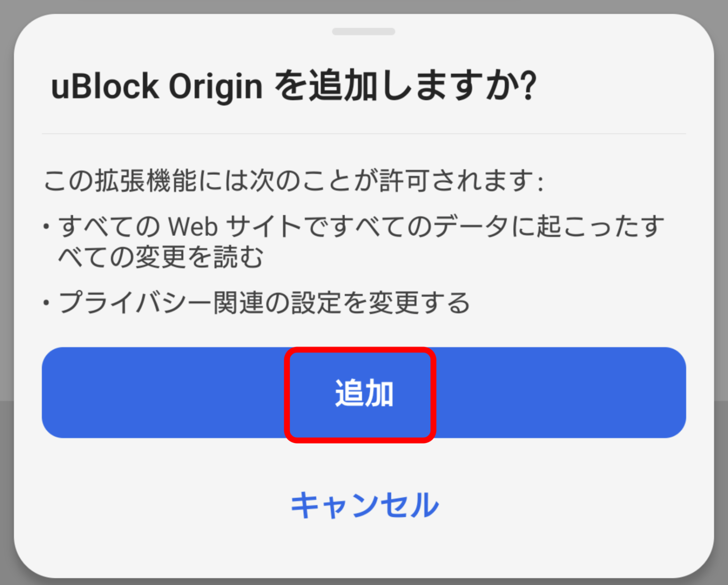
Task: Tap the drag handle atop the dialog sheet
Action: point(364,31)
